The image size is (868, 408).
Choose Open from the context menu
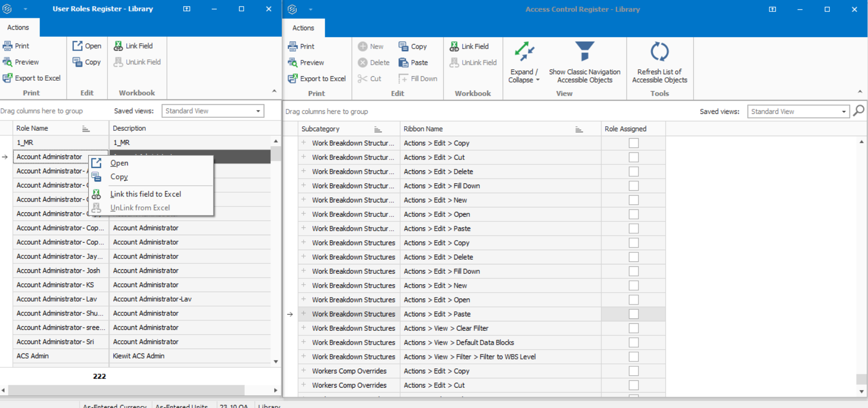[119, 163]
